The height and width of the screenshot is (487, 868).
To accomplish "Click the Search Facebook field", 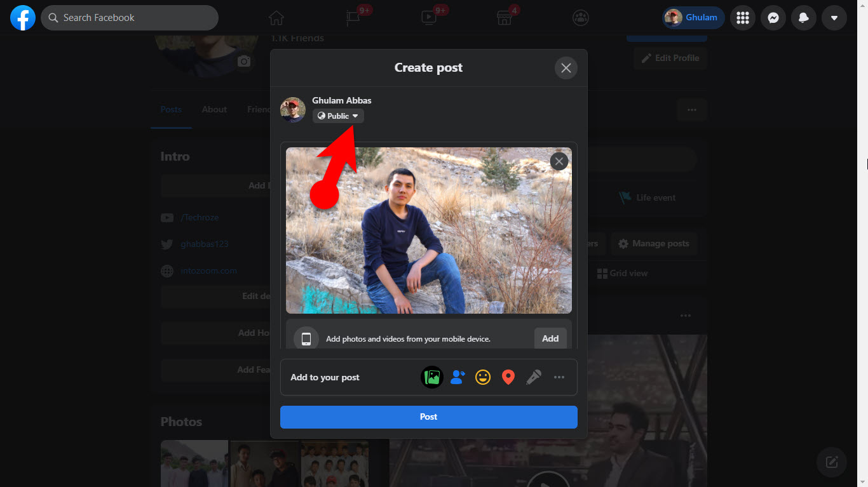I will click(130, 18).
